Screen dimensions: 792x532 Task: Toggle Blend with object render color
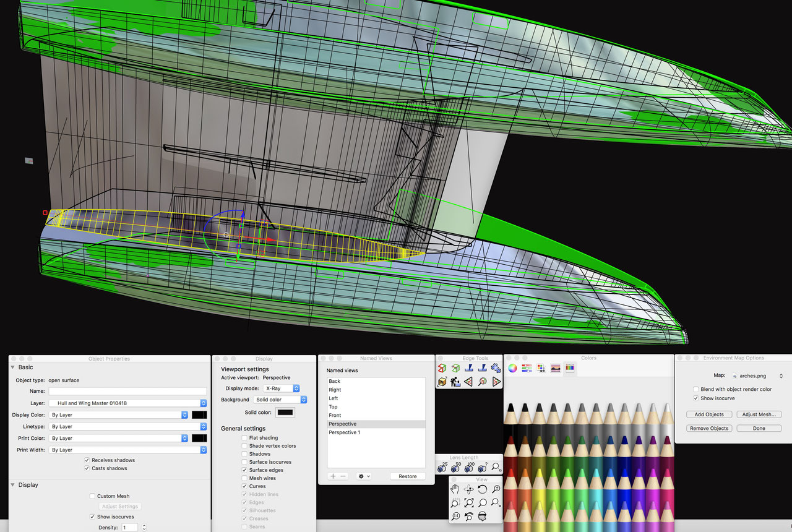[x=696, y=390]
